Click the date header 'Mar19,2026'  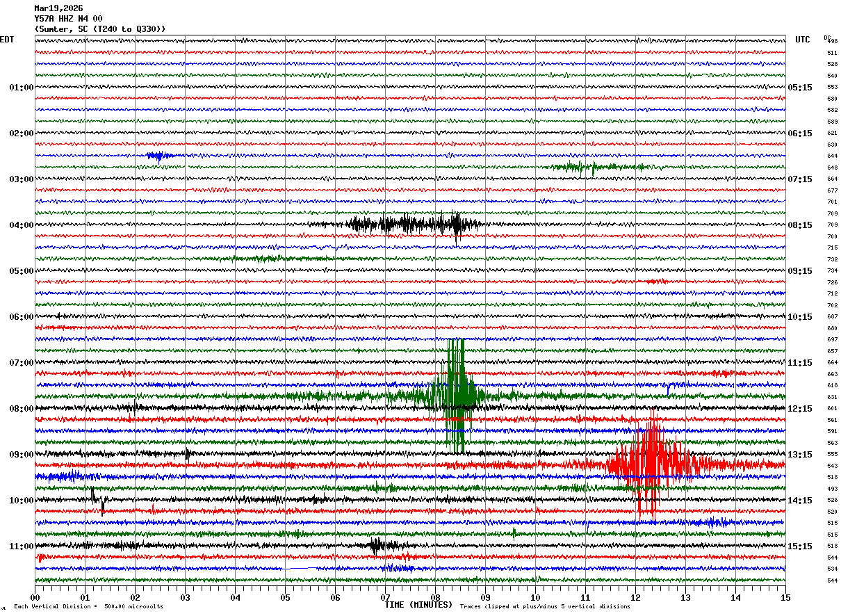[x=58, y=8]
